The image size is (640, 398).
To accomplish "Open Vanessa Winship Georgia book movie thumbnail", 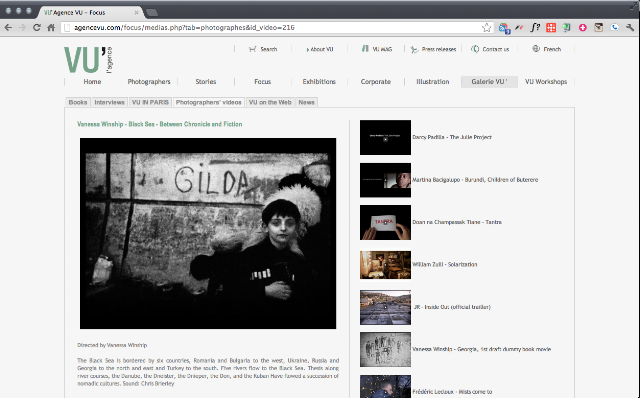I will coord(385,350).
